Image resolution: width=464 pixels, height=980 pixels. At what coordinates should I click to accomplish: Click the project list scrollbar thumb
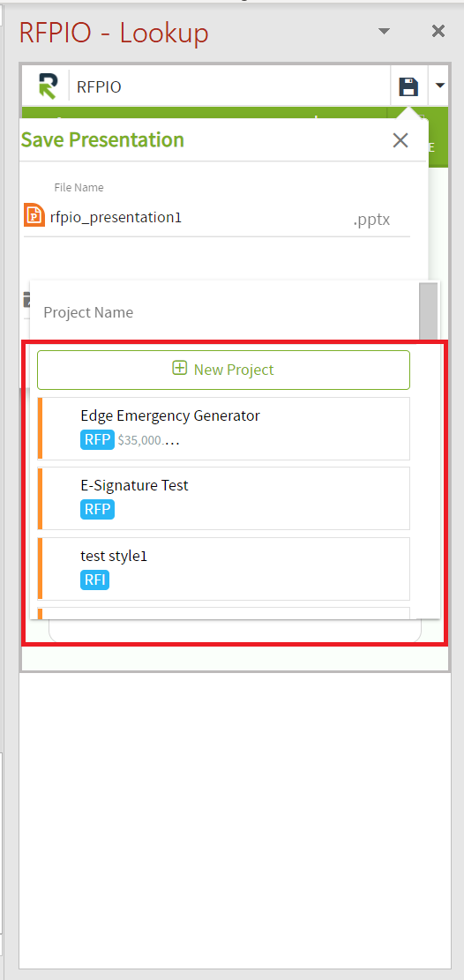(429, 310)
